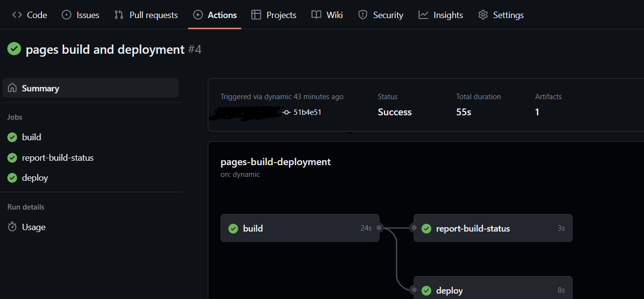Click graph report-build-status check icon
The height and width of the screenshot is (299, 644).
pos(426,228)
